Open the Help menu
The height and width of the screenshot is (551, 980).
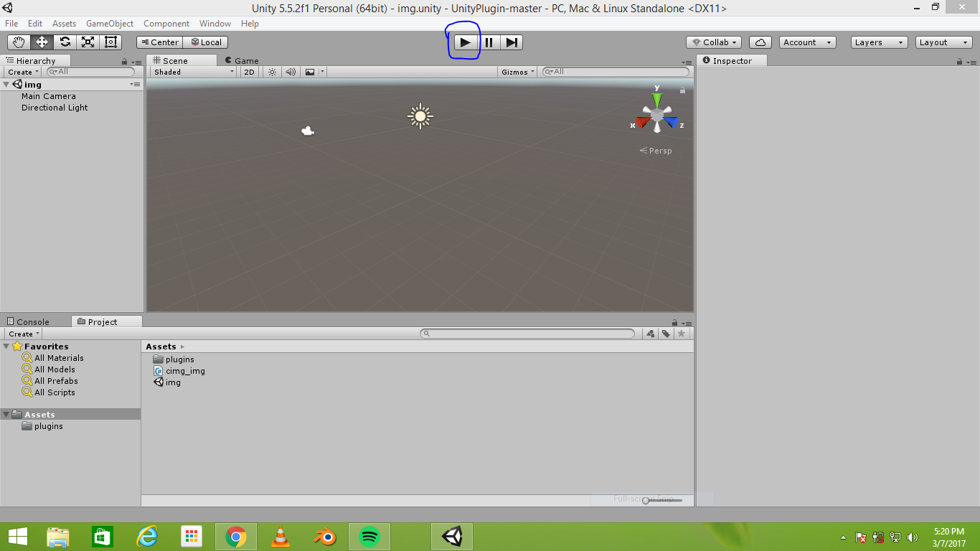tap(250, 24)
